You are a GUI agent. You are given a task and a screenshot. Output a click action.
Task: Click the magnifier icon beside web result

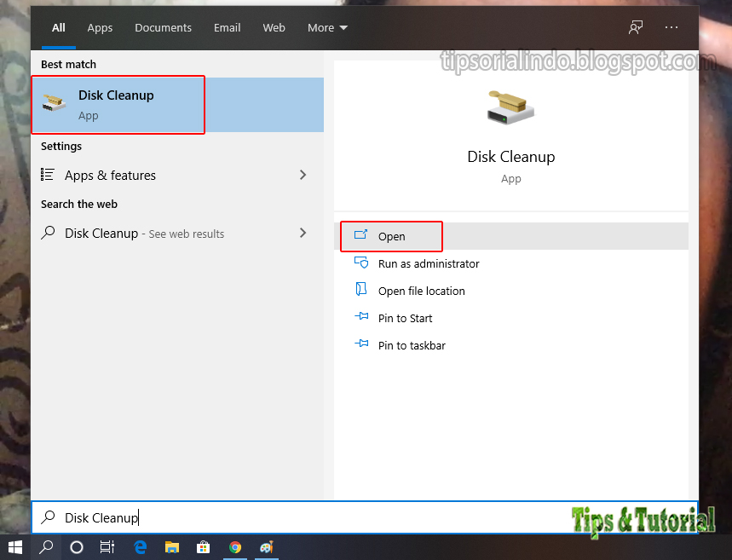tap(48, 233)
